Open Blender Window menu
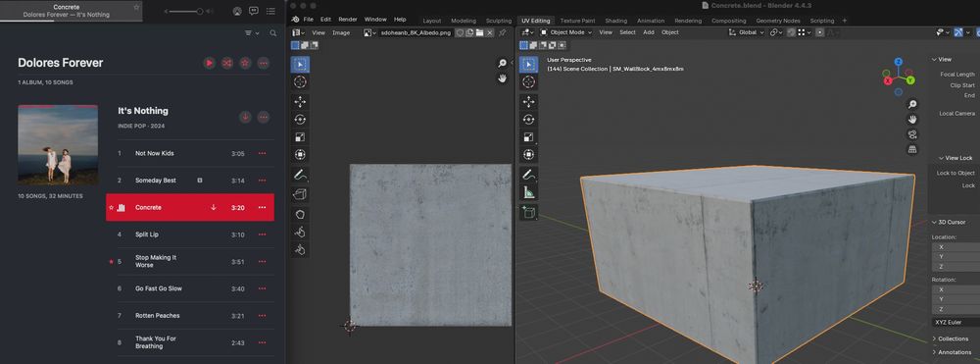 [375, 20]
